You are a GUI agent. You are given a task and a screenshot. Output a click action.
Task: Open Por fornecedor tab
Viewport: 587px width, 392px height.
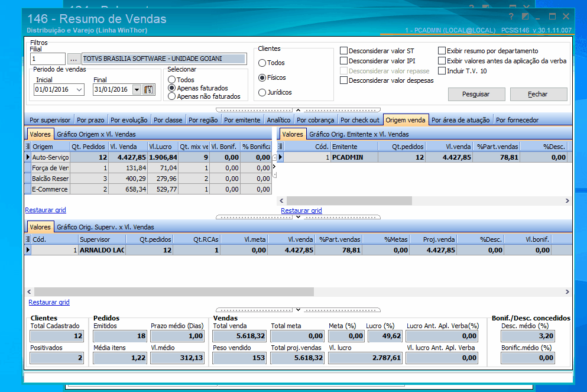(517, 120)
